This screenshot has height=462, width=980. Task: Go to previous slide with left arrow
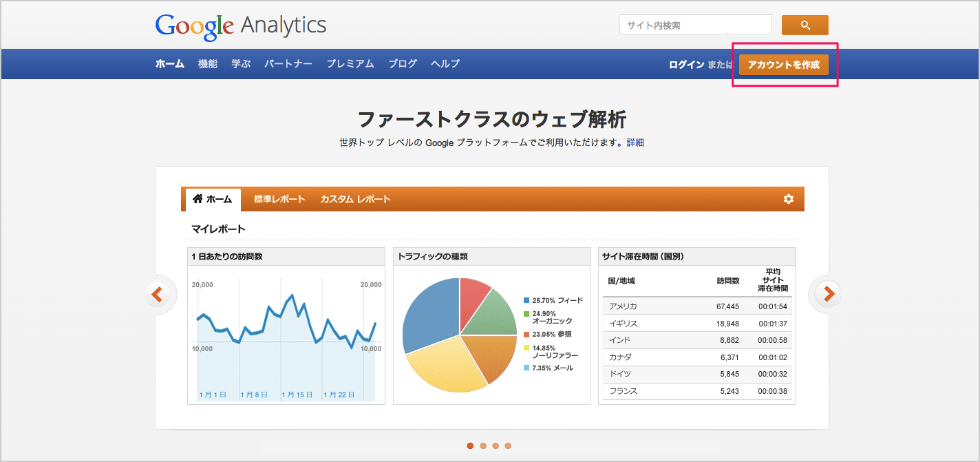coord(158,295)
